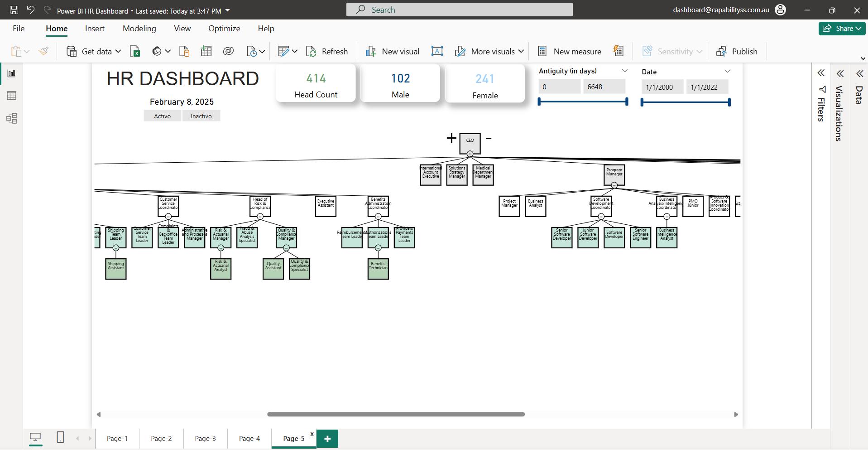868x450 pixels.
Task: Toggle the Inactivo slicer filter
Action: pyautogui.click(x=201, y=116)
